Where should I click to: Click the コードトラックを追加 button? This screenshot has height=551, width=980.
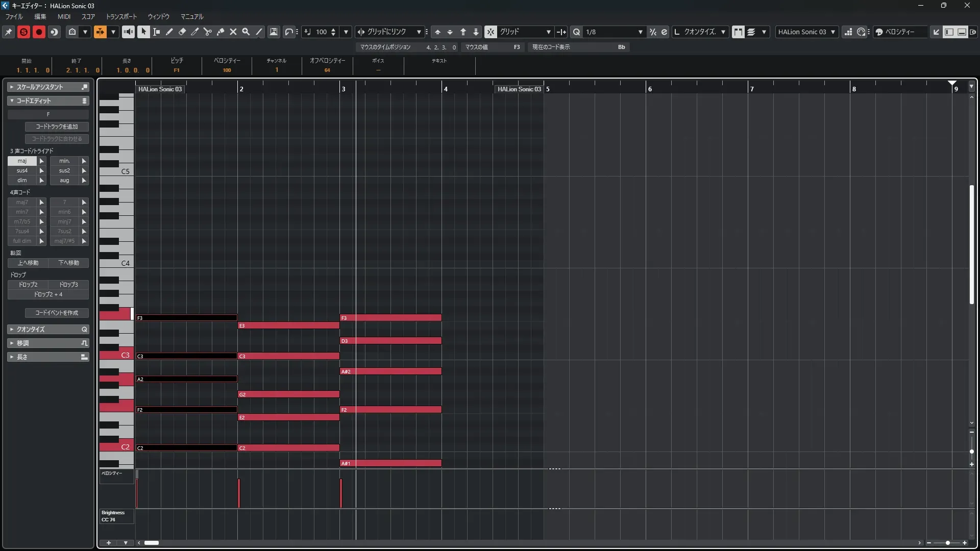pyautogui.click(x=57, y=127)
